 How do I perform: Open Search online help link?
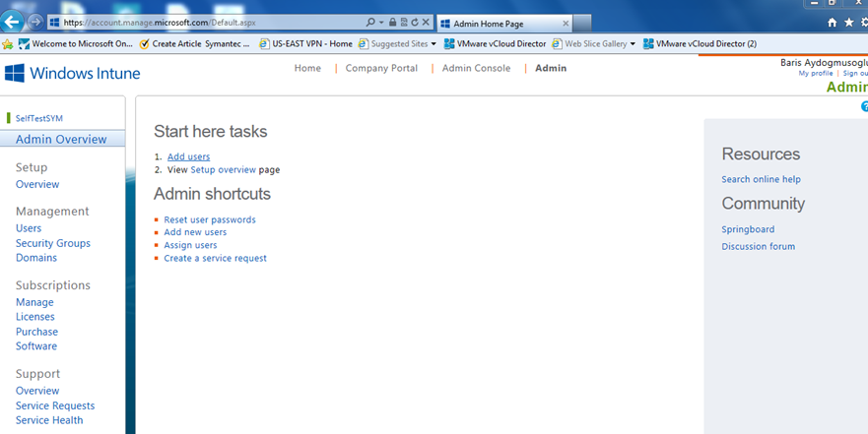(x=762, y=179)
